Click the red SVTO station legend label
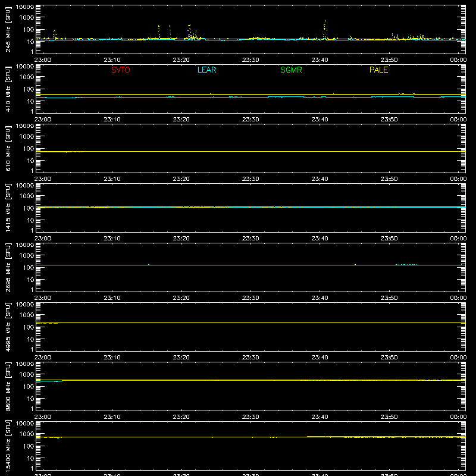The width and height of the screenshot is (476, 476). [121, 70]
